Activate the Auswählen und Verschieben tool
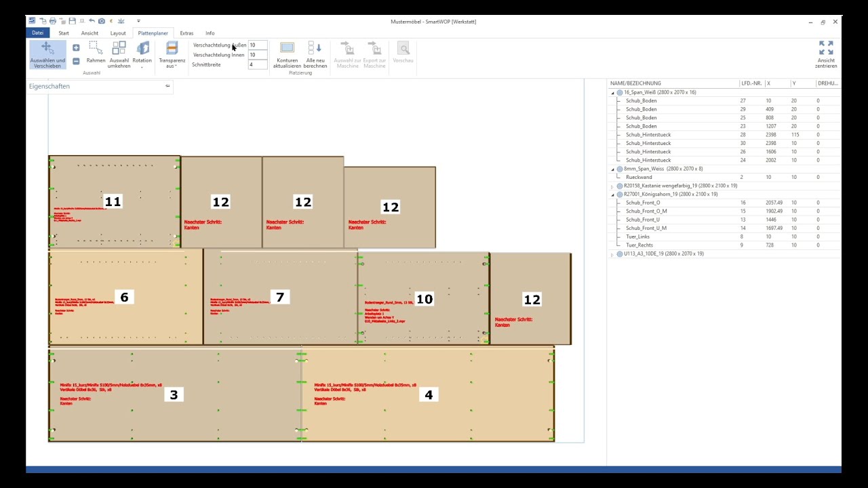The width and height of the screenshot is (868, 488). (x=47, y=54)
